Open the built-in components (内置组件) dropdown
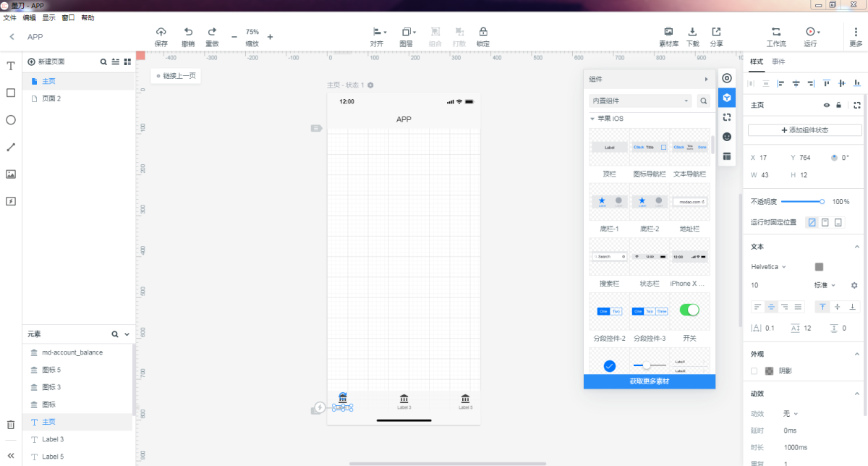This screenshot has height=466, width=868. (x=640, y=101)
